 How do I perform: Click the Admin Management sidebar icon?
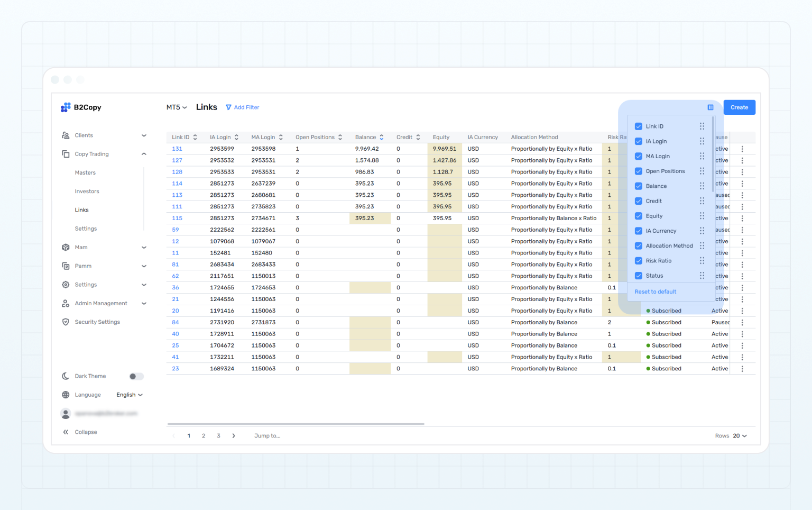66,303
